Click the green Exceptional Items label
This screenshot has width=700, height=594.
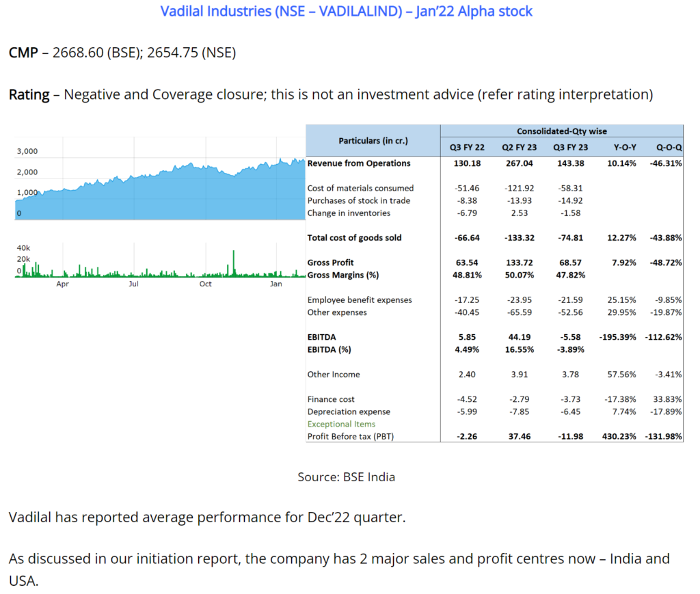tap(341, 424)
